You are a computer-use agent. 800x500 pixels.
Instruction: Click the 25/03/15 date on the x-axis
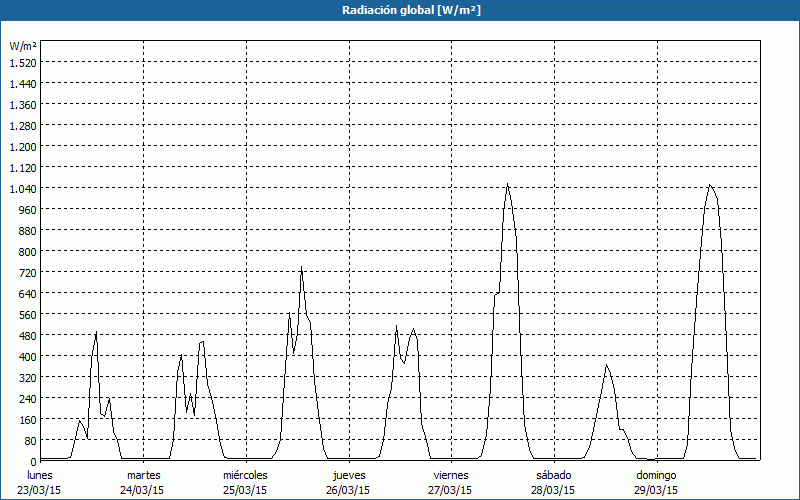tap(245, 490)
